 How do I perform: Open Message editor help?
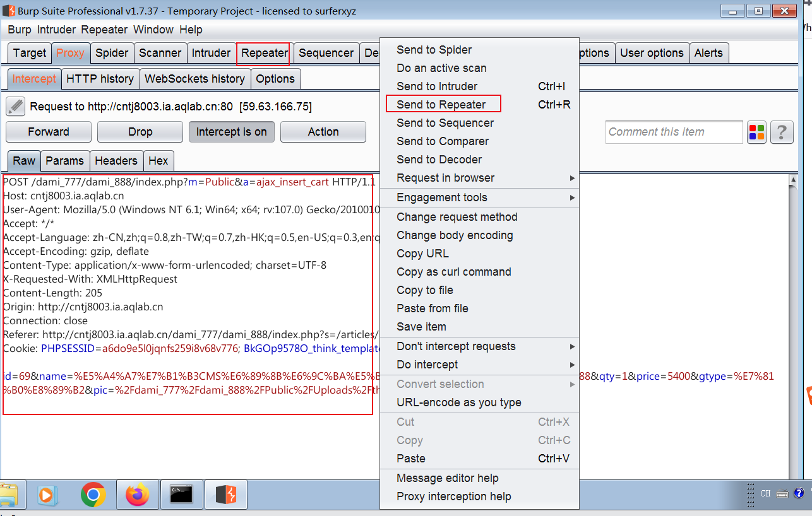point(479,478)
